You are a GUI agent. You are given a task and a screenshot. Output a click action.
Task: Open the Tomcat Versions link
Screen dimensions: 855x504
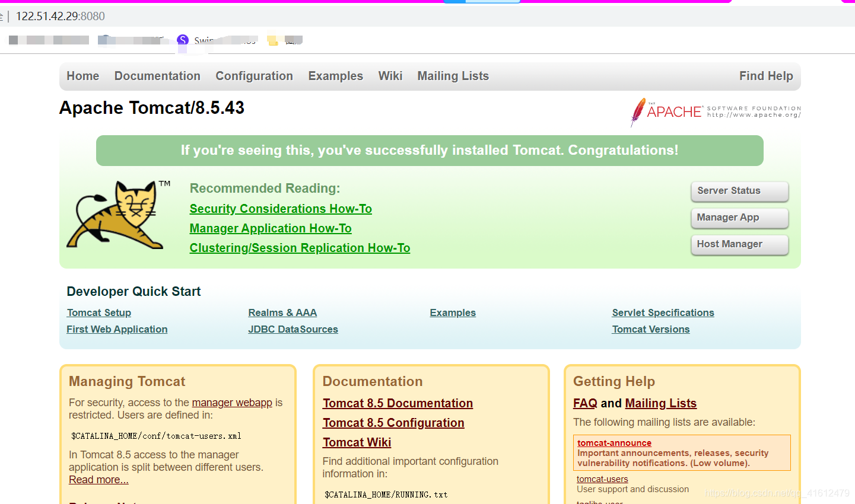pyautogui.click(x=651, y=329)
